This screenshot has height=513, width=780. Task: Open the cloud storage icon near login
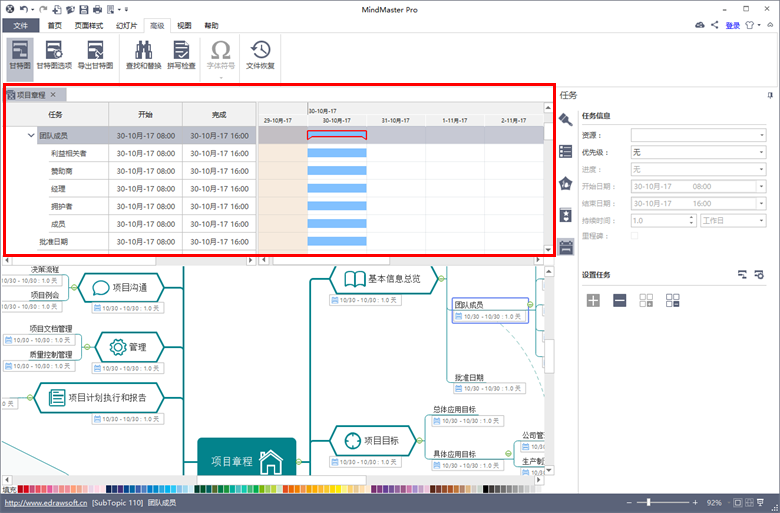700,25
